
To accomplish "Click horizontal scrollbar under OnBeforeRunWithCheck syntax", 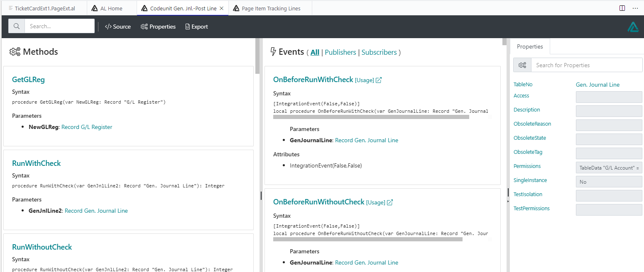I will (x=371, y=117).
